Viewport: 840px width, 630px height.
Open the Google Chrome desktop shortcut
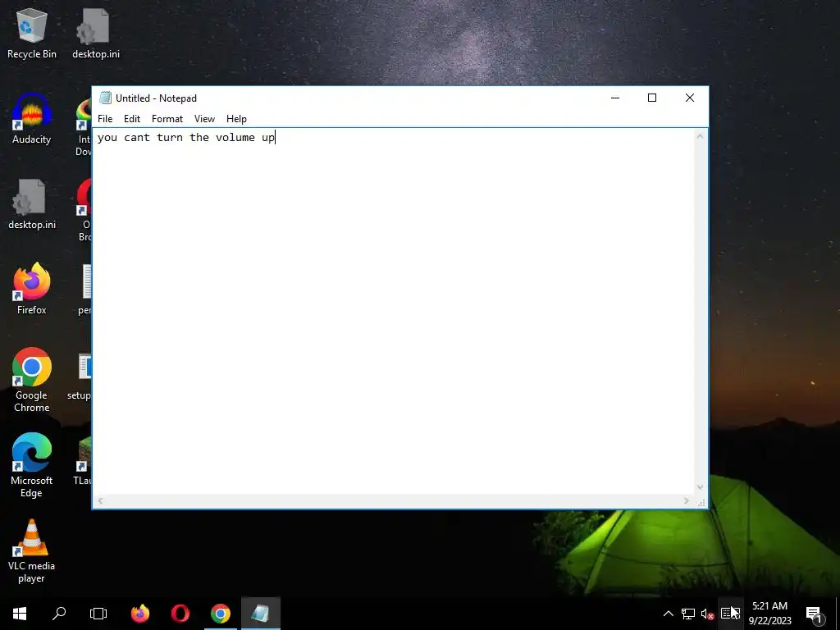click(x=32, y=381)
